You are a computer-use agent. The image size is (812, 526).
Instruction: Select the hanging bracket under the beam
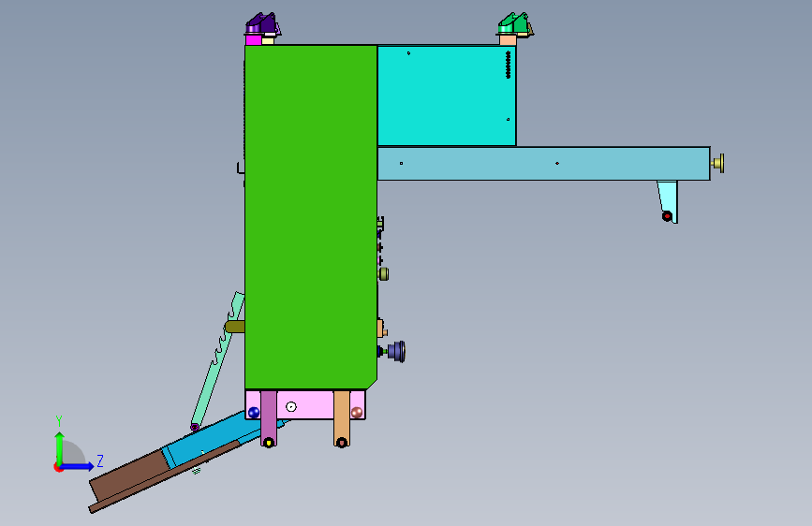click(668, 201)
